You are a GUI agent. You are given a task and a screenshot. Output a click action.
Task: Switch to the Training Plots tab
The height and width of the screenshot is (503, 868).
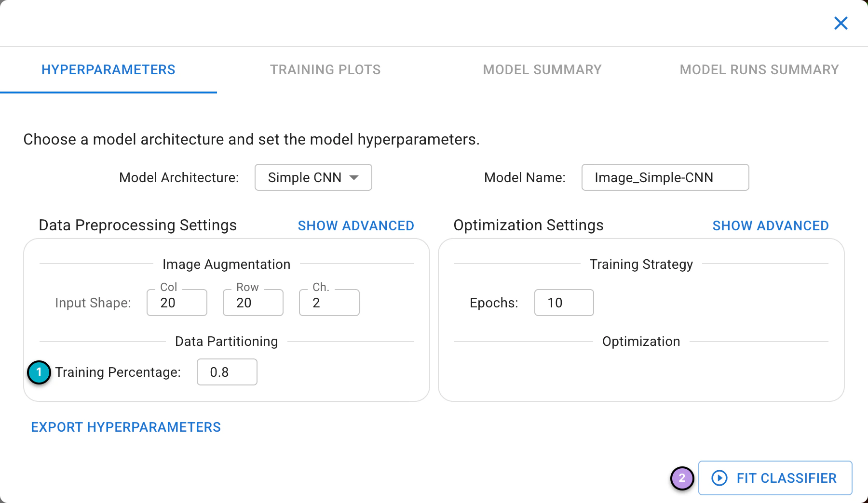(x=325, y=70)
